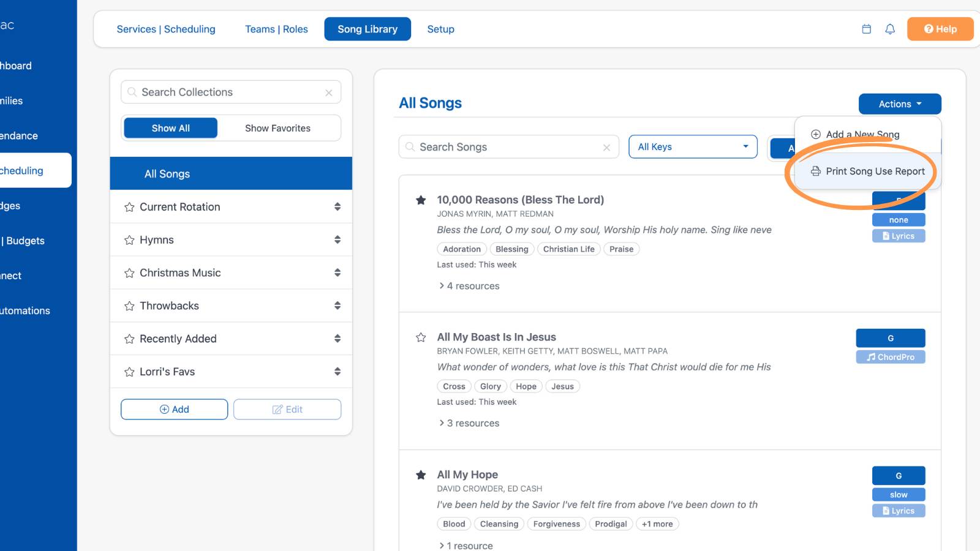Star the Current Rotation collection
The height and width of the screenshot is (551, 980).
tap(129, 207)
